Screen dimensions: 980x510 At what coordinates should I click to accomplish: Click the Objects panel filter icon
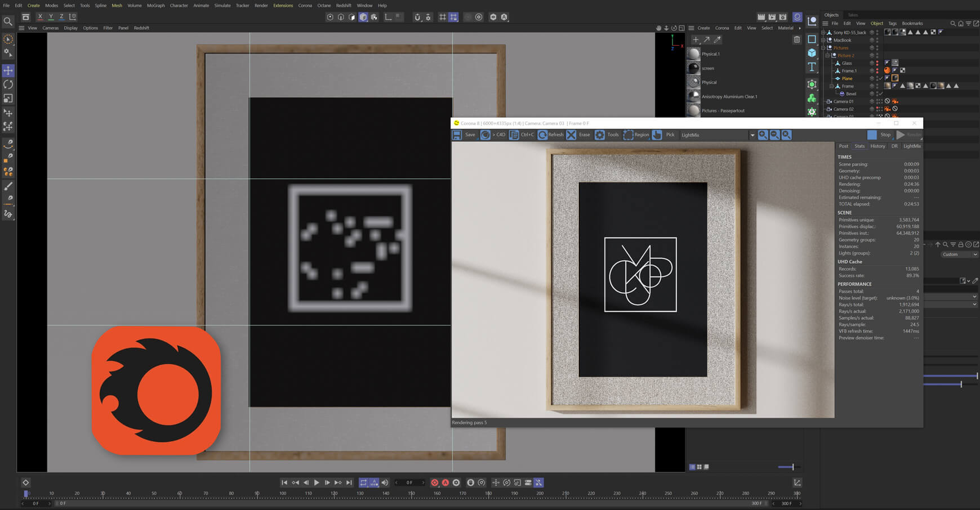pyautogui.click(x=968, y=24)
